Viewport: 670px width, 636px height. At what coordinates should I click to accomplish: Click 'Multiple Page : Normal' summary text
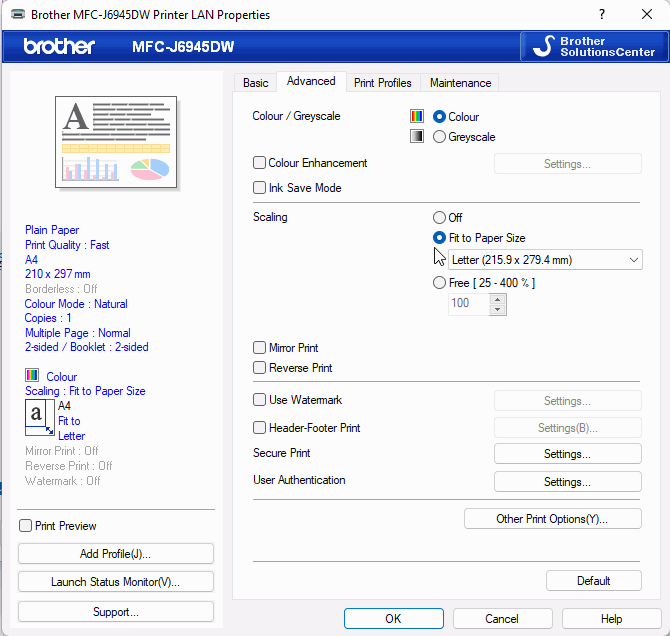[x=78, y=333]
